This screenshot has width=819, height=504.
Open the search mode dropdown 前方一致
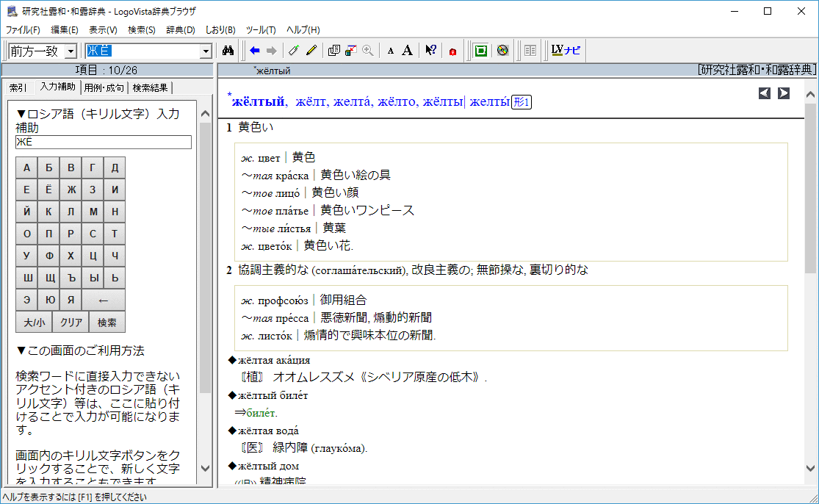71,51
